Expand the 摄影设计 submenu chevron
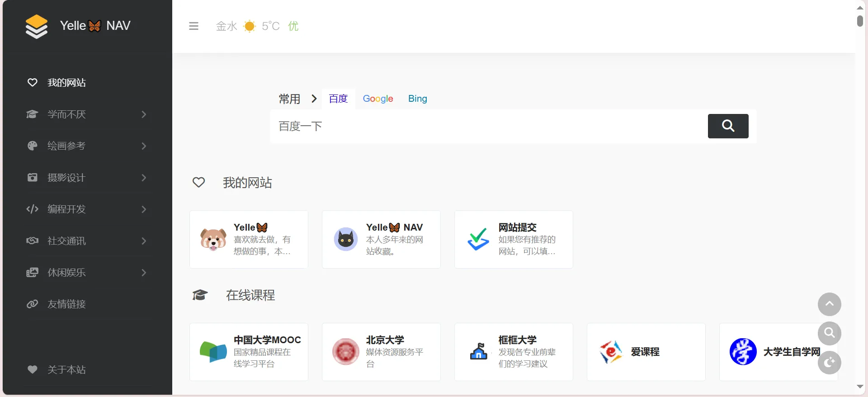This screenshot has height=397, width=868. coord(144,177)
